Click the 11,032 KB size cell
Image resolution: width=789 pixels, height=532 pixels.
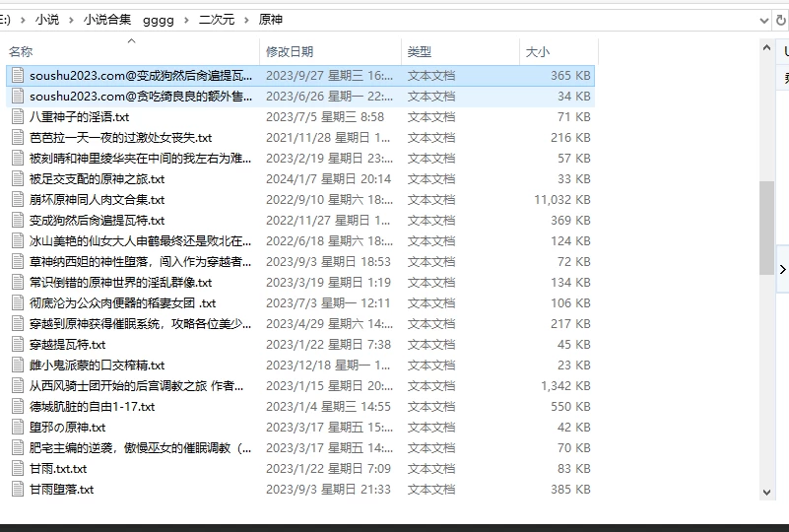(x=562, y=200)
